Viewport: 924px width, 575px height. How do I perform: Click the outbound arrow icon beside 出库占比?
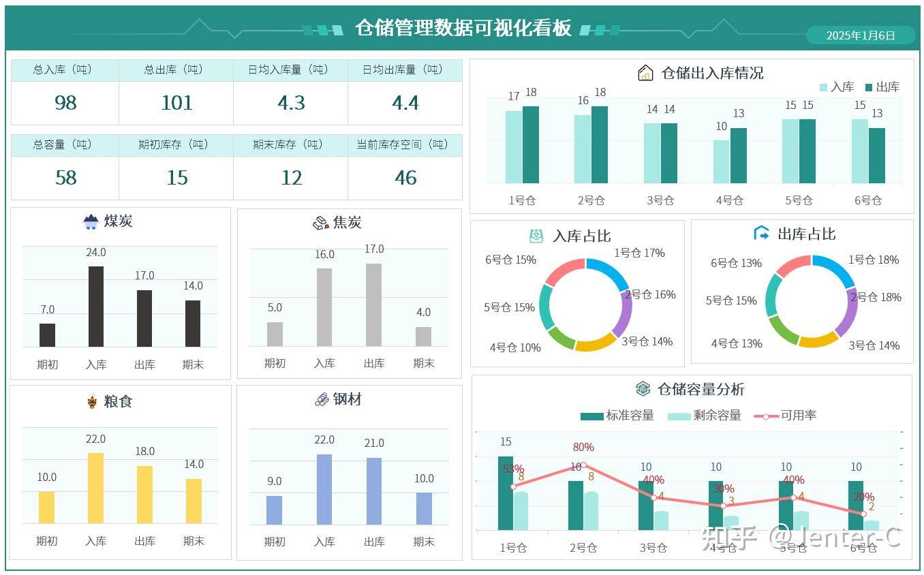[761, 233]
